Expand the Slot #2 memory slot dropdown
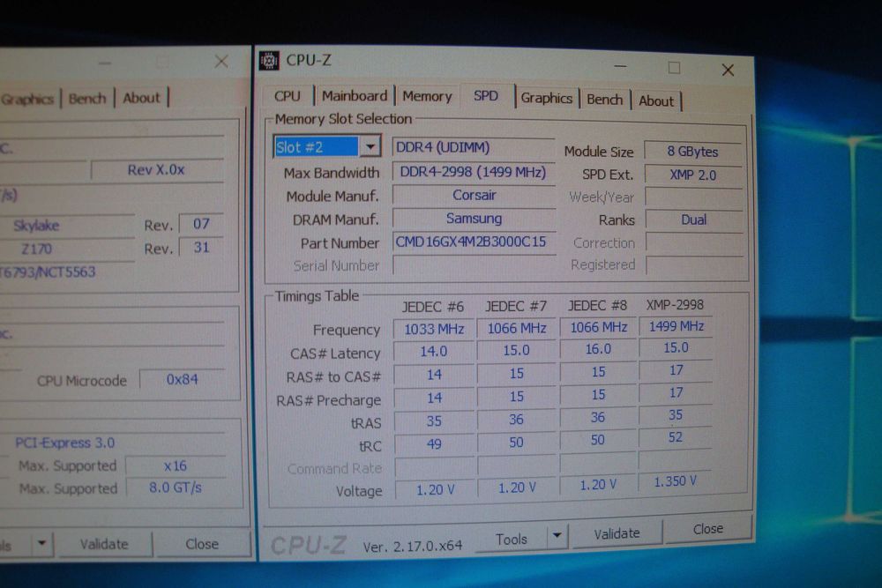 tap(370, 146)
